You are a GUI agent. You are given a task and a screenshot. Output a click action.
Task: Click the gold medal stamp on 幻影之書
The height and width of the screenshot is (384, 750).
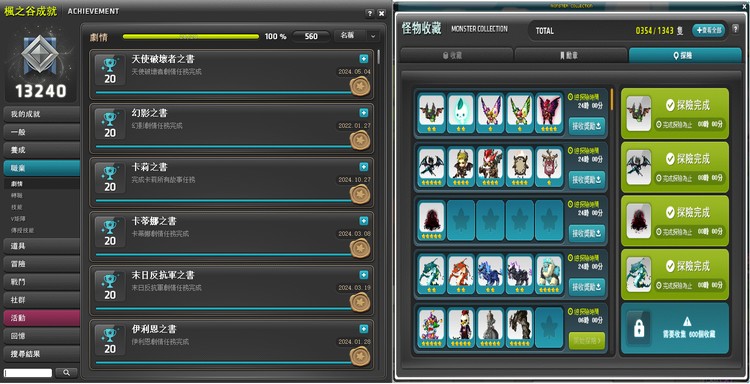click(360, 141)
